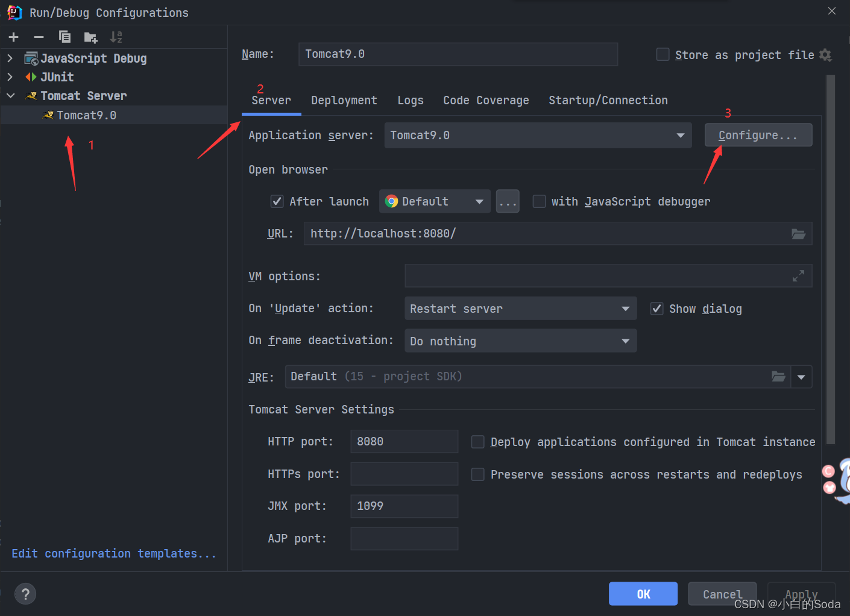Click the Cancel button

coord(722,594)
